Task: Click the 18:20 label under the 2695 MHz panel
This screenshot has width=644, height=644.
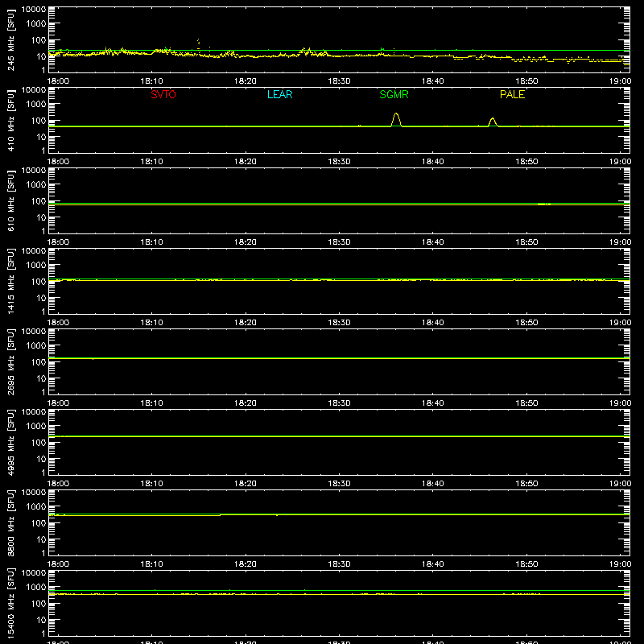Action: coord(246,403)
